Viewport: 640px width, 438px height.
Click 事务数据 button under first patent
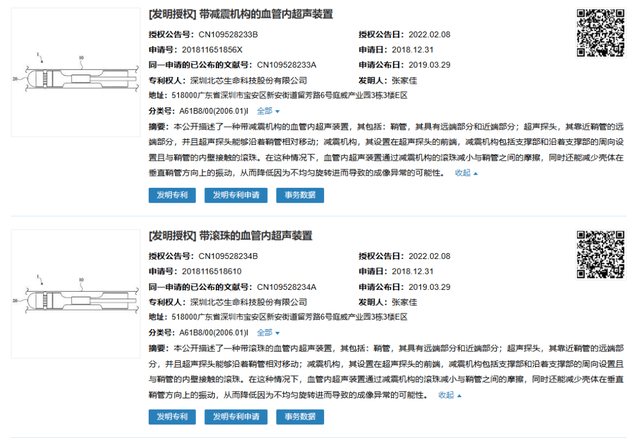(300, 195)
